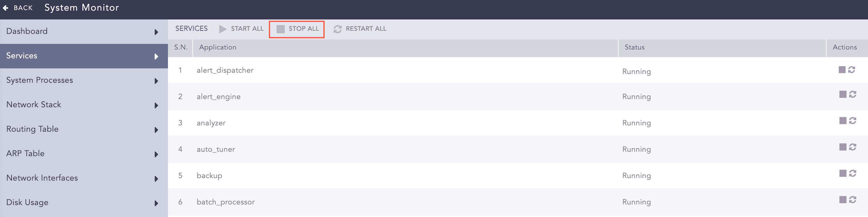
Task: Restart the alert_engine service
Action: coord(853,94)
